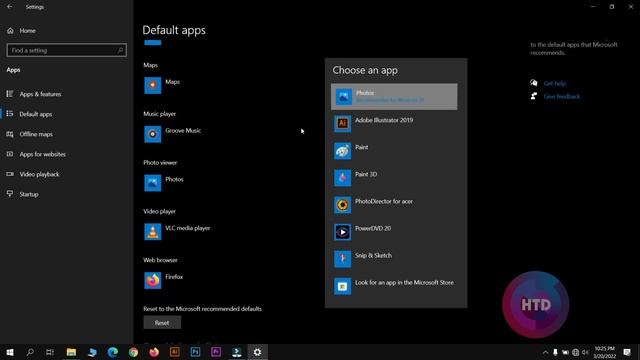Choose Snip & Sketch option
Screen dimensions: 640x360
[x=394, y=259]
